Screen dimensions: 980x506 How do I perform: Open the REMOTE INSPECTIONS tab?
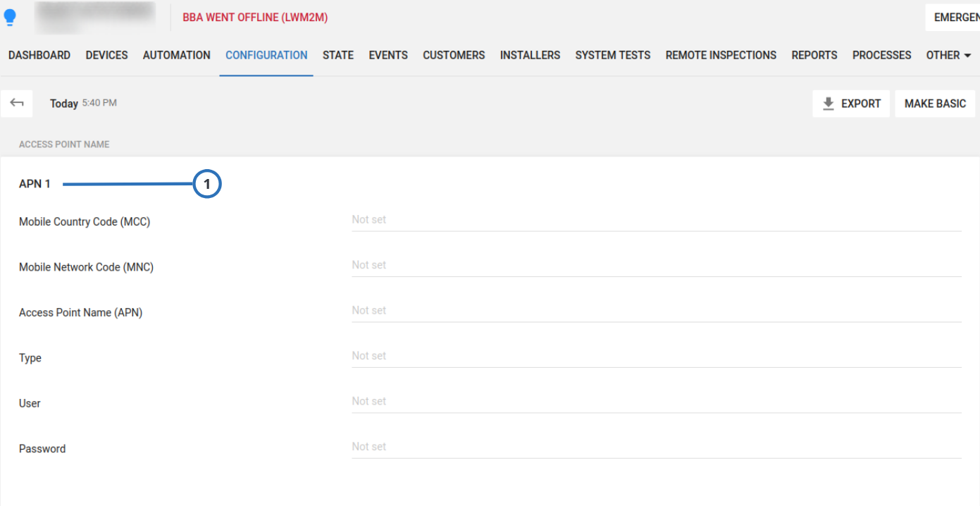[720, 55]
